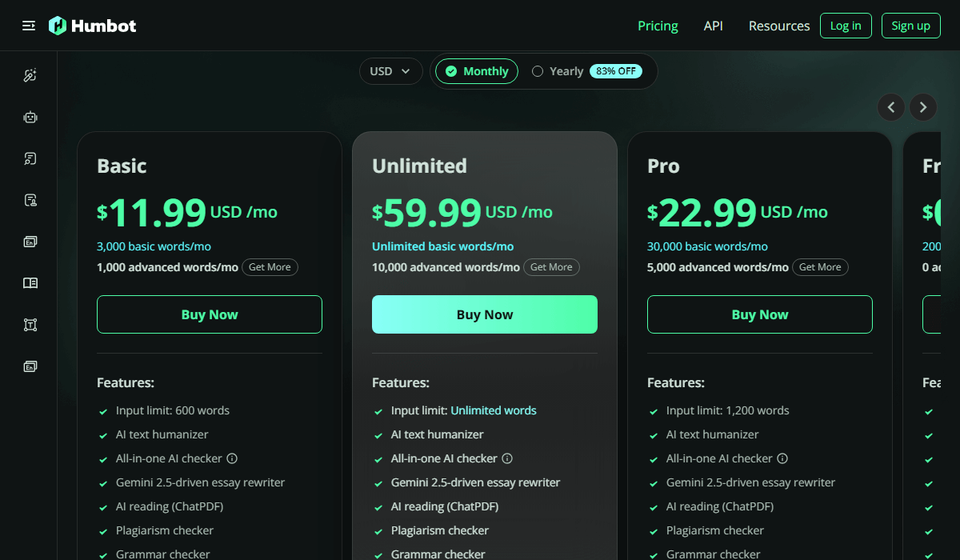Click the $11.99 price
The width and height of the screenshot is (960, 560).
point(152,213)
